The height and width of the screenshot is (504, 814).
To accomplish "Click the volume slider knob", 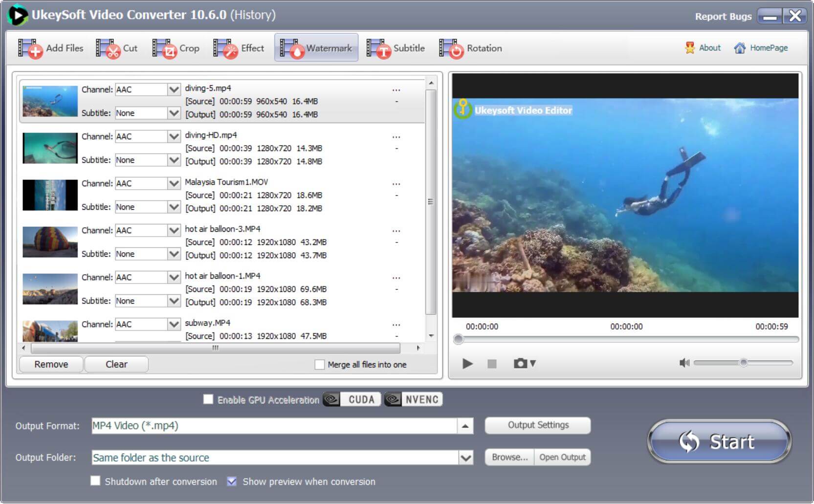I will [x=743, y=363].
